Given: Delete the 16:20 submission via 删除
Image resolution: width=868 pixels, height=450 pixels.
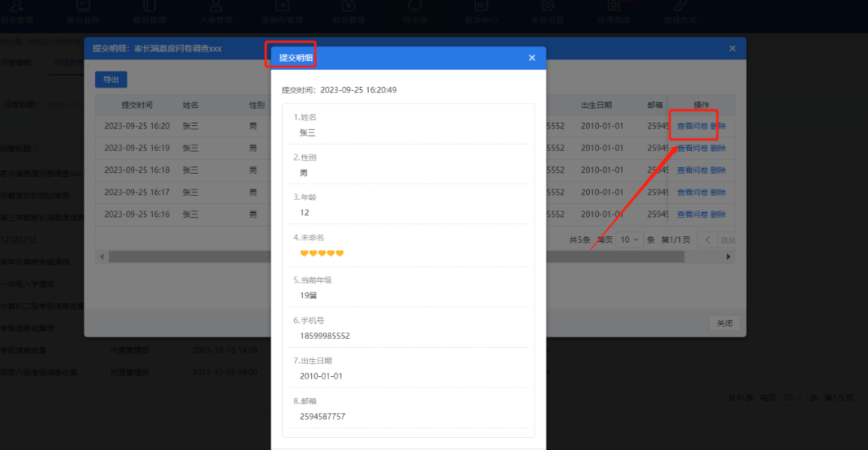Looking at the screenshot, I should pos(718,126).
